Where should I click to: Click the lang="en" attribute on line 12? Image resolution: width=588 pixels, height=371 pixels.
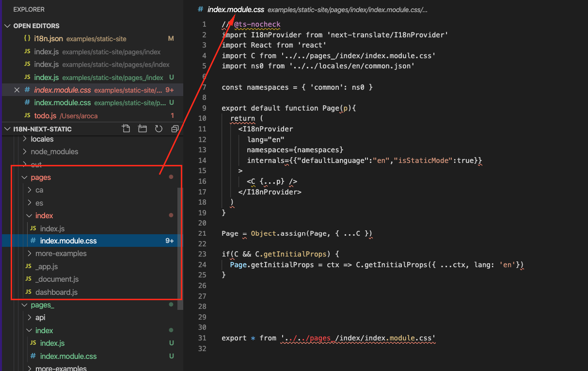click(266, 139)
